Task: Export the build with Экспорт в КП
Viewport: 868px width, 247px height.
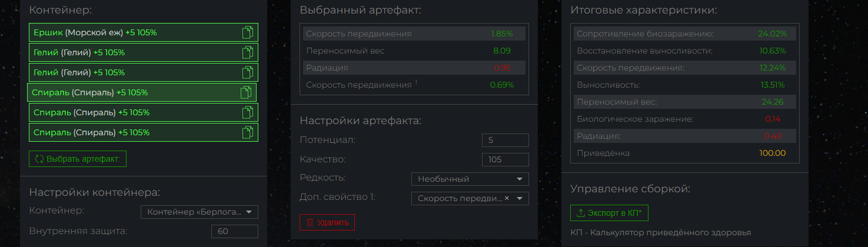Action: (609, 213)
